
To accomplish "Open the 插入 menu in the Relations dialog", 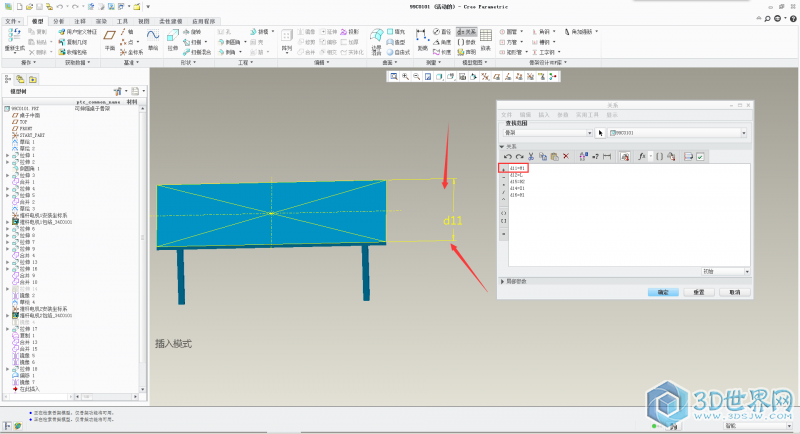I will tap(544, 115).
